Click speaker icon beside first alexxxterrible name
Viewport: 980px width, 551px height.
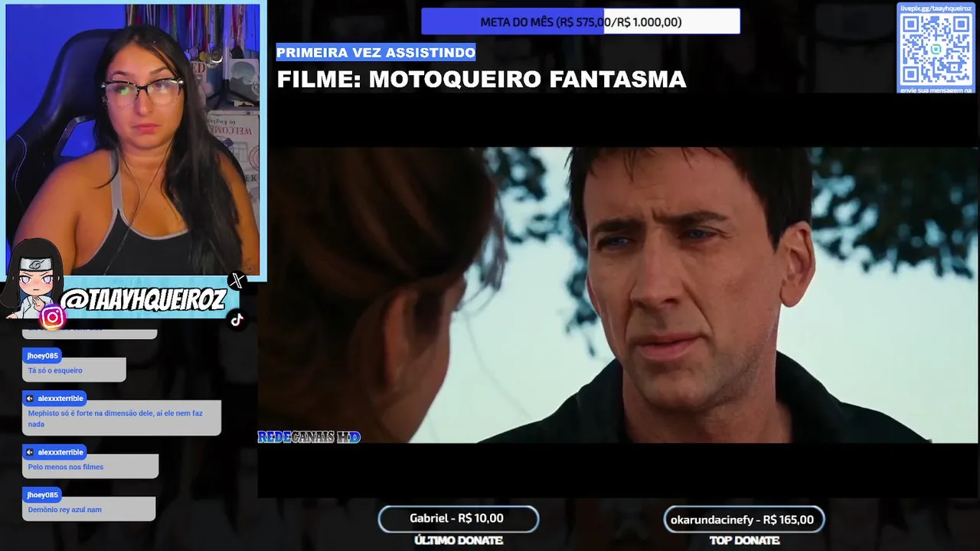coord(30,399)
